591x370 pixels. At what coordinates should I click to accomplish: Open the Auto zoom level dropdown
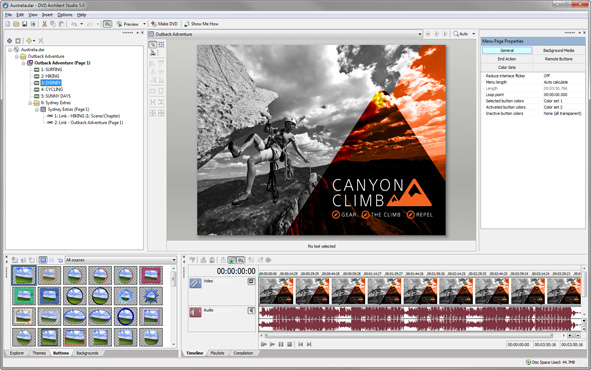(474, 34)
